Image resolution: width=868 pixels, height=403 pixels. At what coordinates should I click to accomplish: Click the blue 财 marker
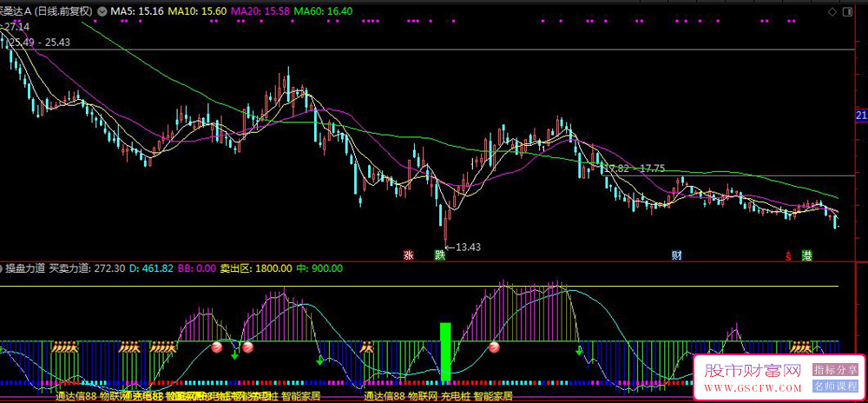click(x=676, y=255)
